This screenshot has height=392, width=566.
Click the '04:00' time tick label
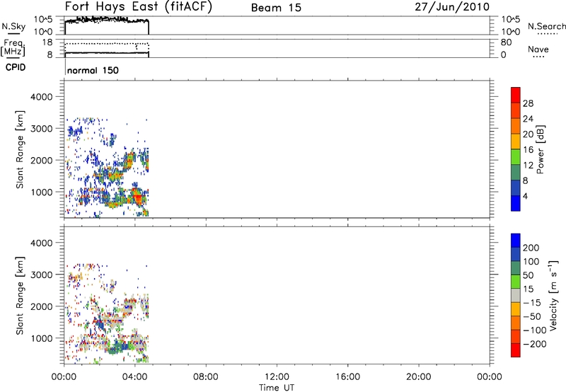[134, 377]
